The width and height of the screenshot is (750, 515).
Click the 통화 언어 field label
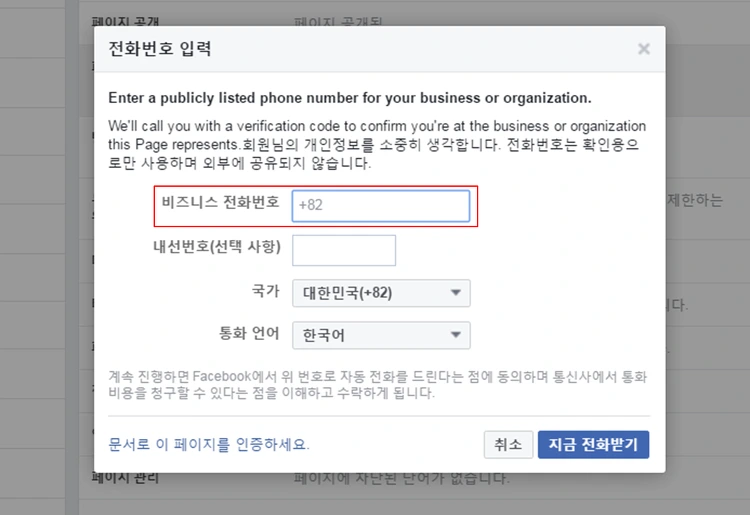pos(249,333)
